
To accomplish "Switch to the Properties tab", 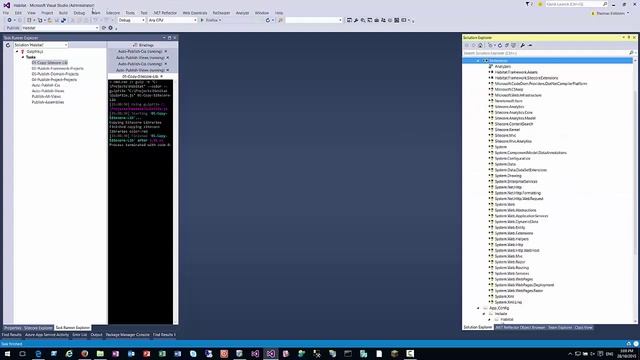I will click(13, 328).
